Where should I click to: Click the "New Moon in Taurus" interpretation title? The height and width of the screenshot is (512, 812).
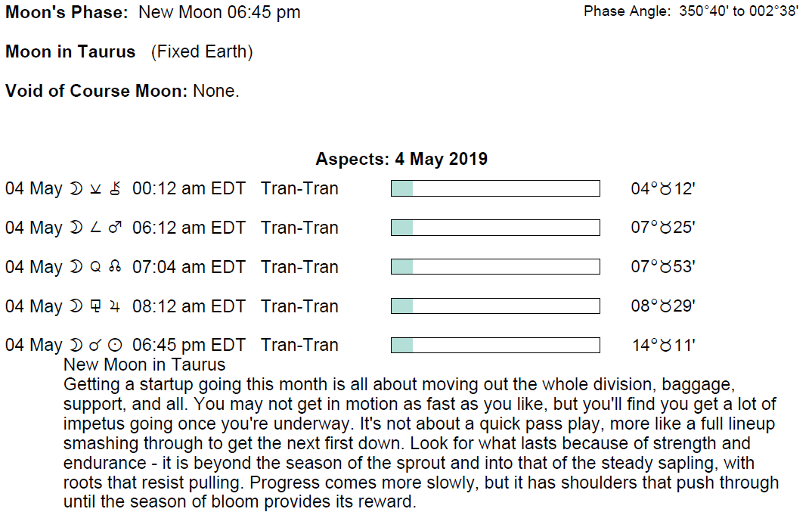pyautogui.click(x=144, y=365)
